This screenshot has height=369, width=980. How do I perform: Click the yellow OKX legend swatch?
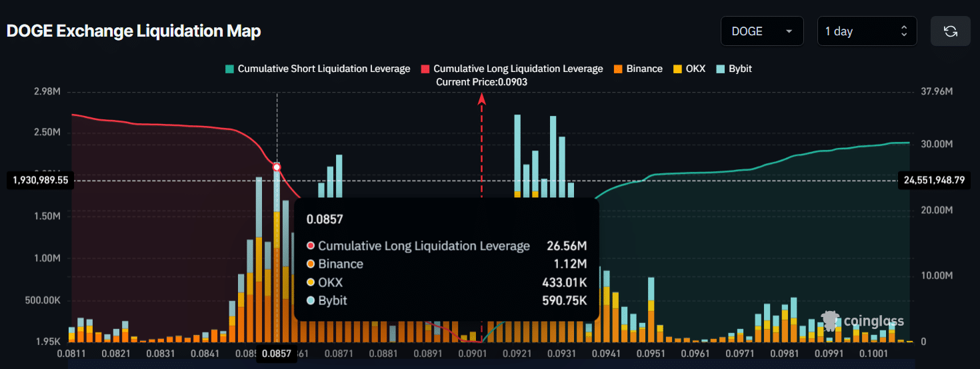678,69
